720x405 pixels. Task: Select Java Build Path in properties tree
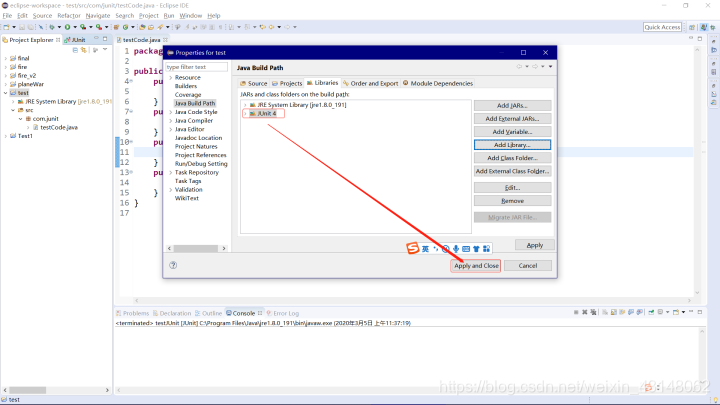pyautogui.click(x=195, y=103)
